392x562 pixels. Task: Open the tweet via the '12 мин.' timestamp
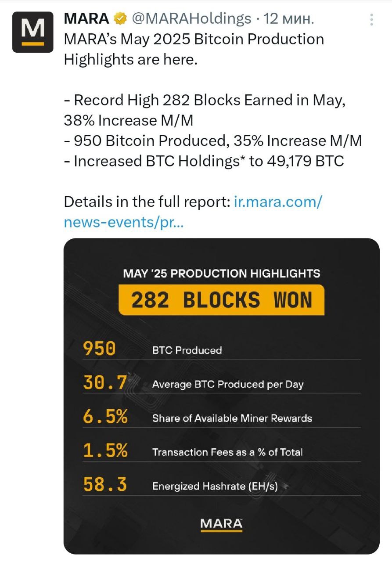click(289, 18)
